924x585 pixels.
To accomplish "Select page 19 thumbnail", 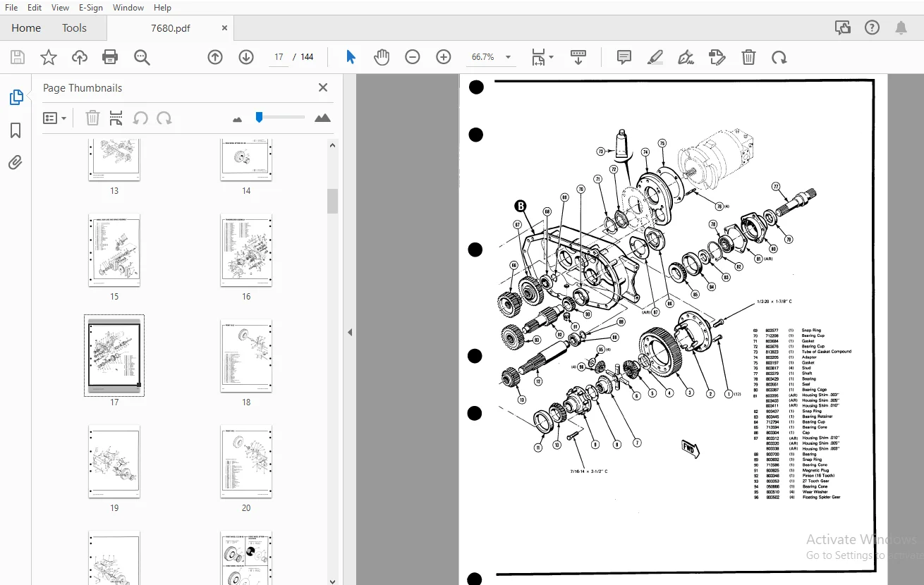I will (x=114, y=462).
